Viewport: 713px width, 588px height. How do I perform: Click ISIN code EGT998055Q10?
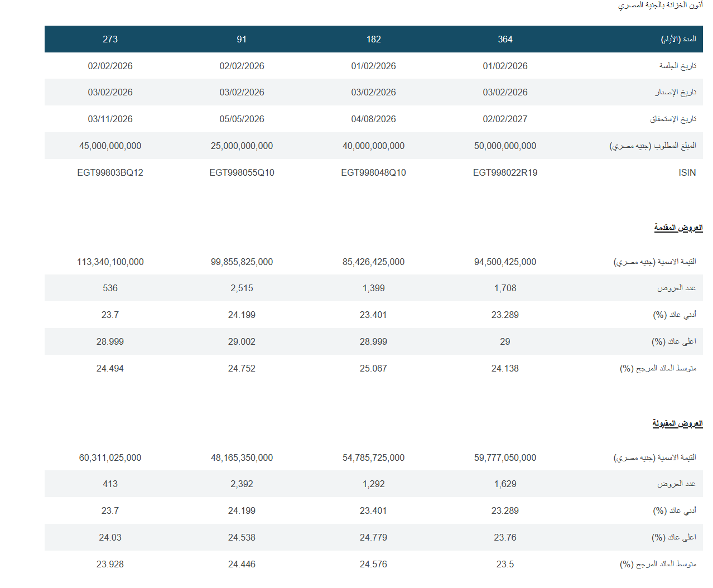click(242, 172)
